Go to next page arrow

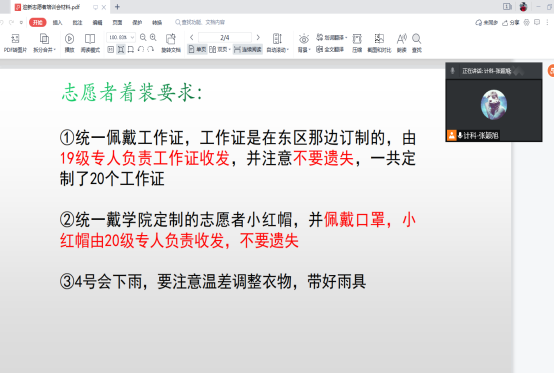coord(258,37)
